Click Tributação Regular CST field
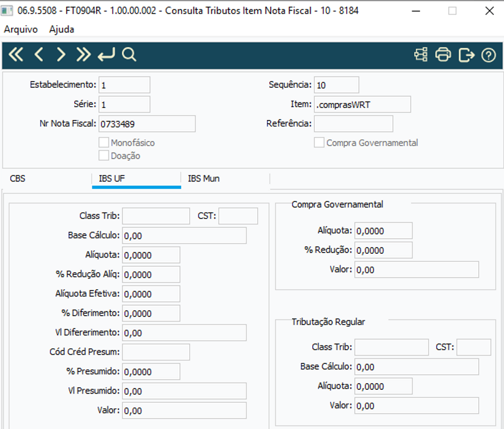The image size is (504, 429). point(474,347)
